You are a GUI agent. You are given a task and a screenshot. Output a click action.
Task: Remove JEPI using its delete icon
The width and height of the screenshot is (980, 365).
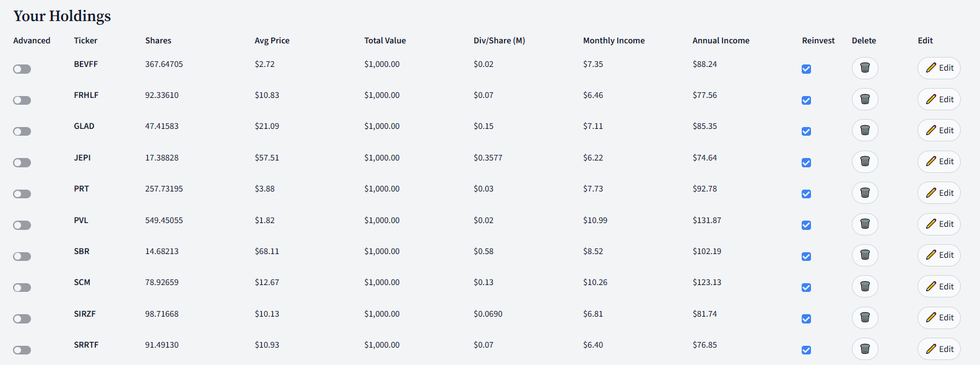pos(865,162)
